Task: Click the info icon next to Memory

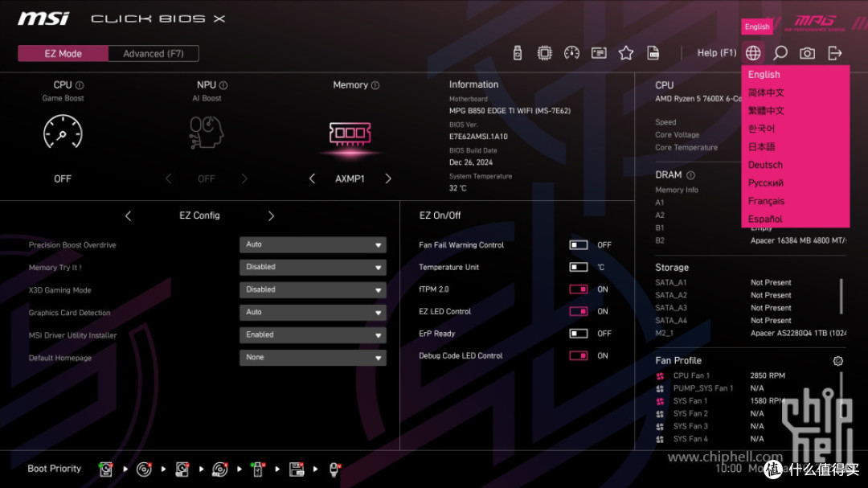Action: pyautogui.click(x=375, y=85)
